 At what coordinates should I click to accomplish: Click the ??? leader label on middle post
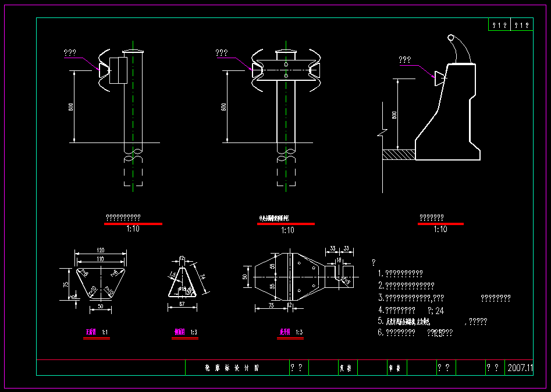tap(222, 53)
